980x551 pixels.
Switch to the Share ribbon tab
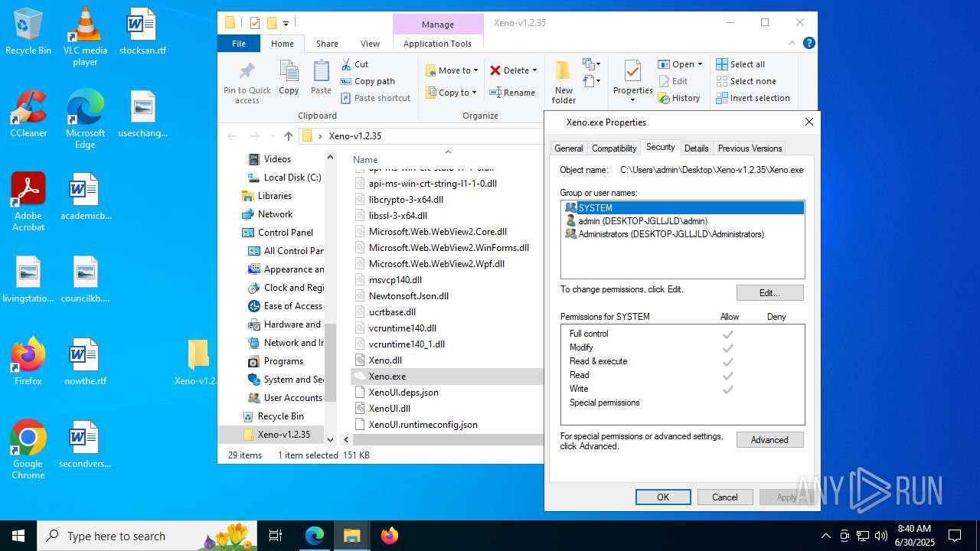pyautogui.click(x=327, y=44)
